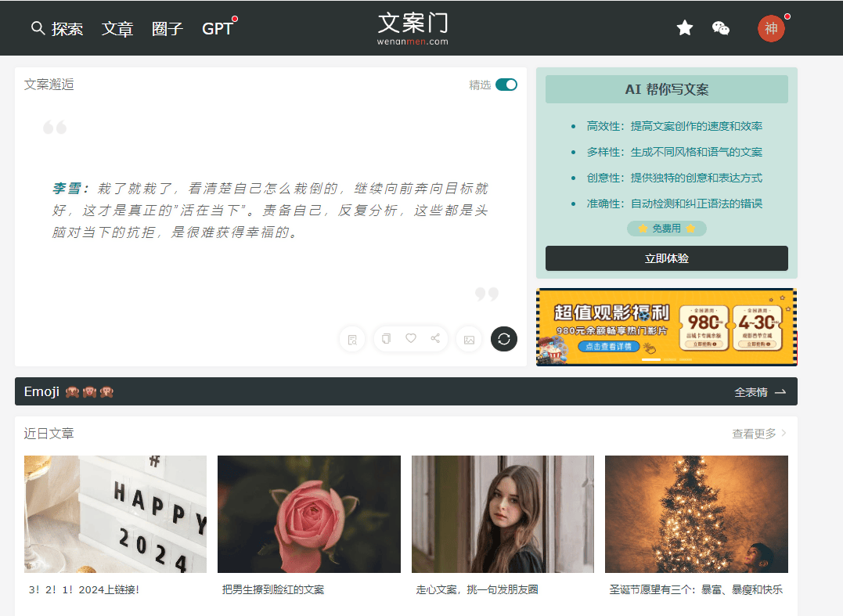Expand 查看更多 for recent articles
The image size is (843, 616).
click(759, 434)
